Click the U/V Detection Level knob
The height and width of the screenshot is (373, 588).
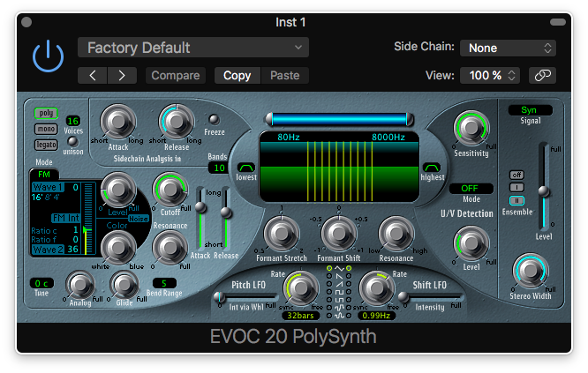click(x=471, y=243)
